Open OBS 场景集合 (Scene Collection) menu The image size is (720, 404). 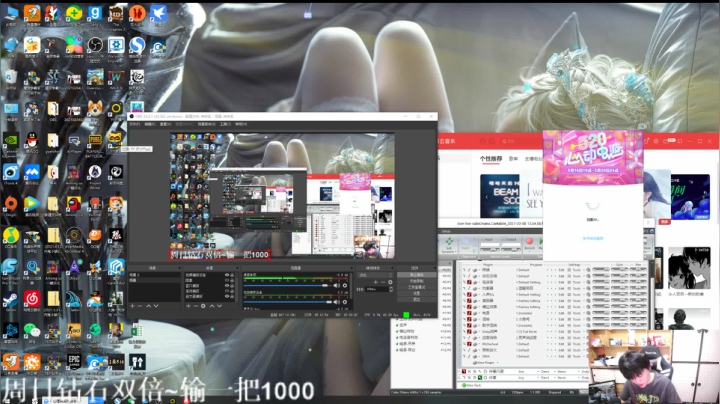(x=206, y=124)
